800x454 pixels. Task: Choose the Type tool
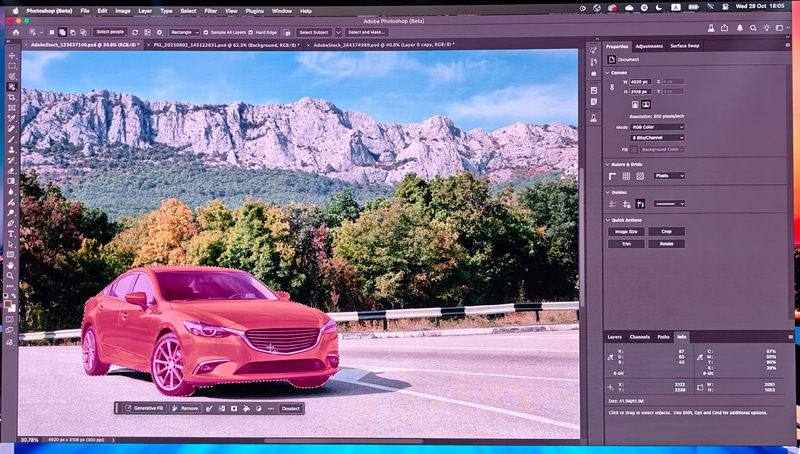tap(12, 233)
